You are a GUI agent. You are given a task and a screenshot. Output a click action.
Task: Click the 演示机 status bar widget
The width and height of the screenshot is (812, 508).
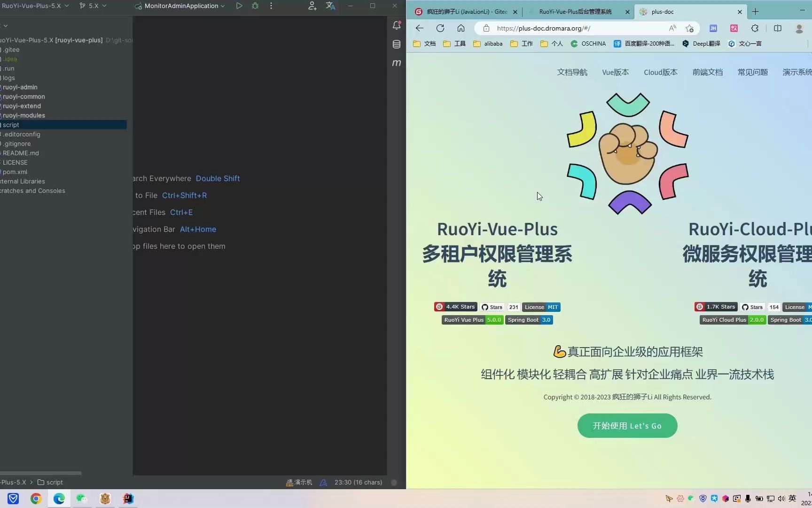click(299, 482)
